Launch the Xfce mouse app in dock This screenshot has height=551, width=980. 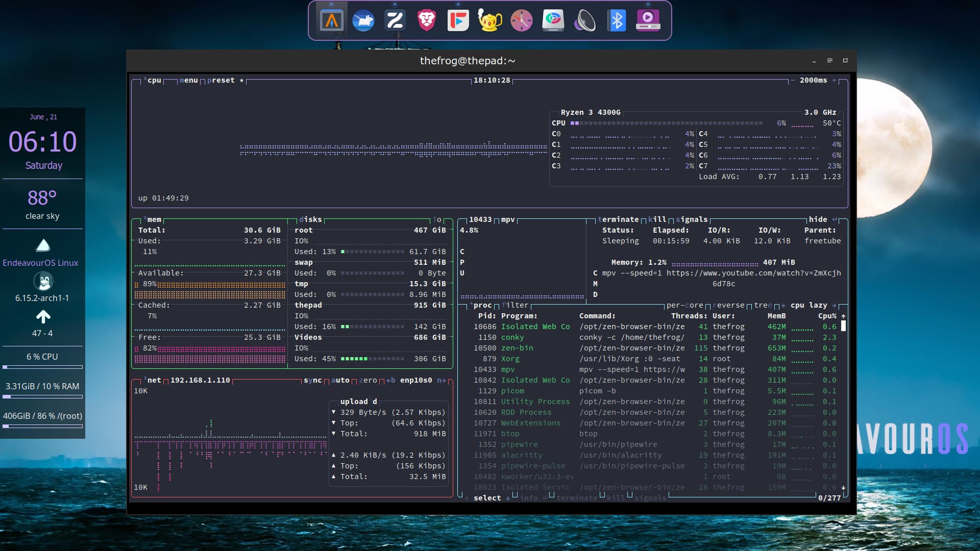pos(363,20)
